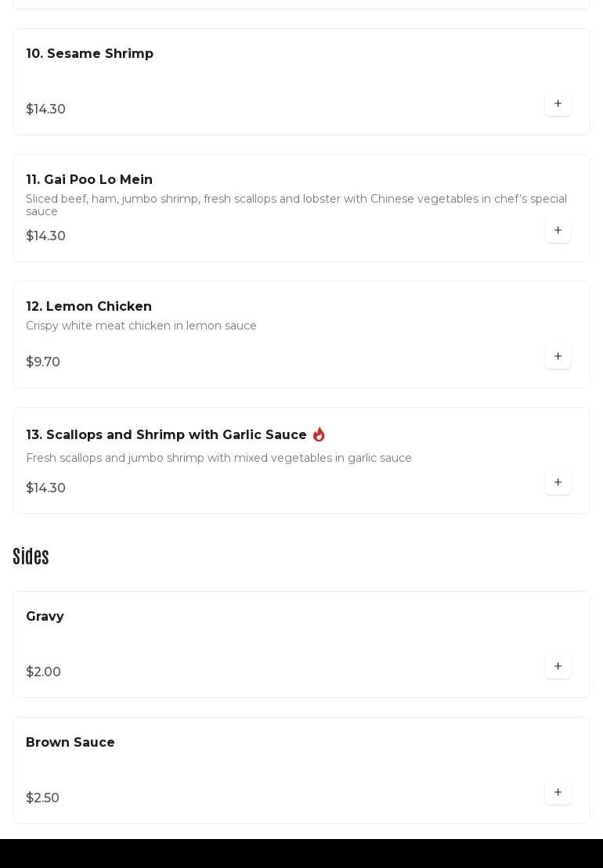Click the $9.70 Lemon Chicken price

point(43,362)
